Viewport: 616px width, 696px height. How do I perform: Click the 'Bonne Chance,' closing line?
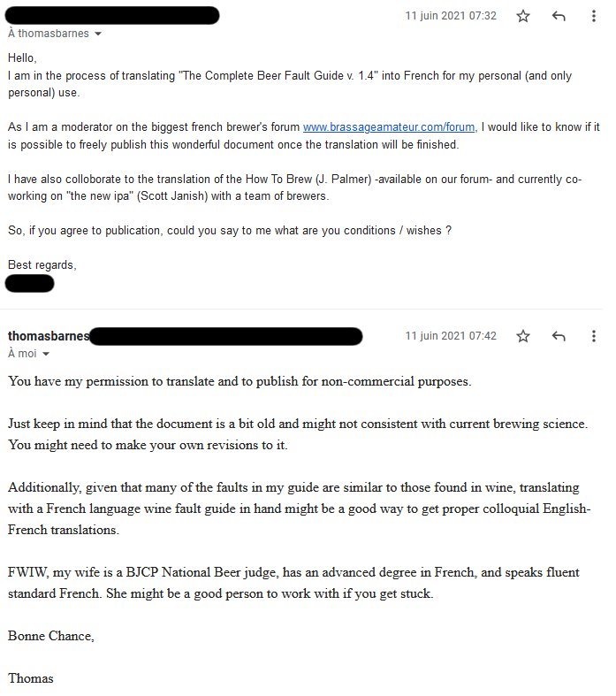[50, 635]
